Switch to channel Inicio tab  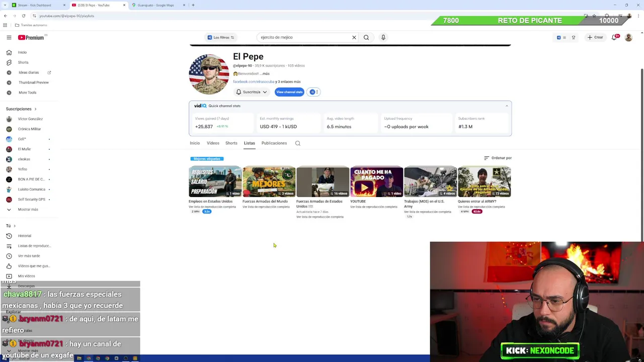195,143
